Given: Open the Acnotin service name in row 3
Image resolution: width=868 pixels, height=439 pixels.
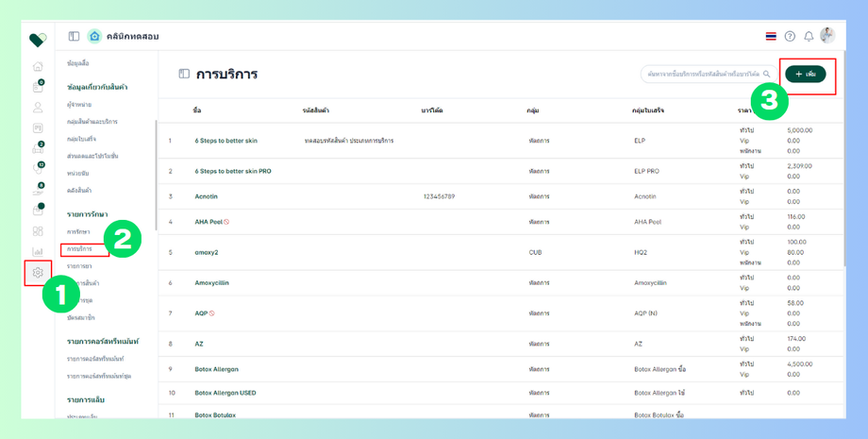Looking at the screenshot, I should tap(206, 196).
